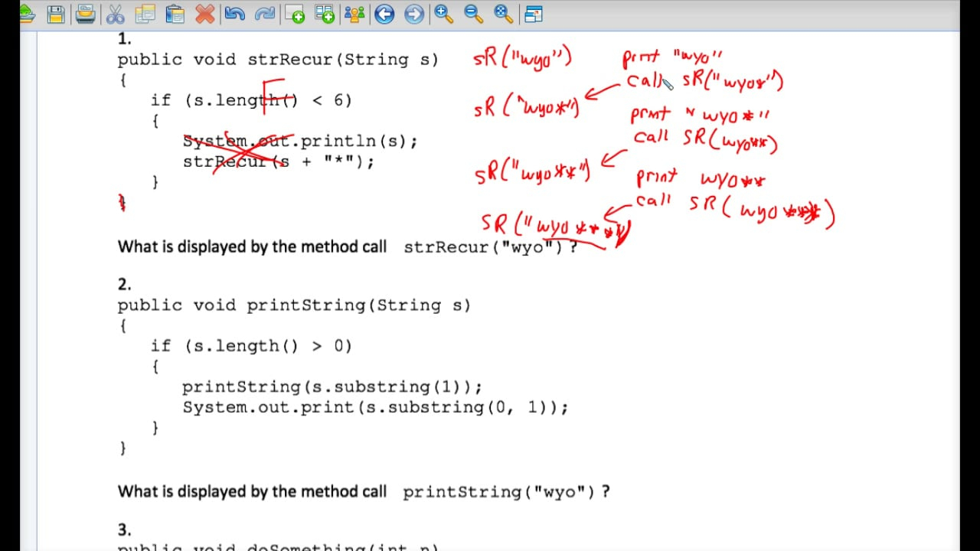Click the Cut scissors icon
The image size is (980, 551).
pyautogui.click(x=116, y=14)
